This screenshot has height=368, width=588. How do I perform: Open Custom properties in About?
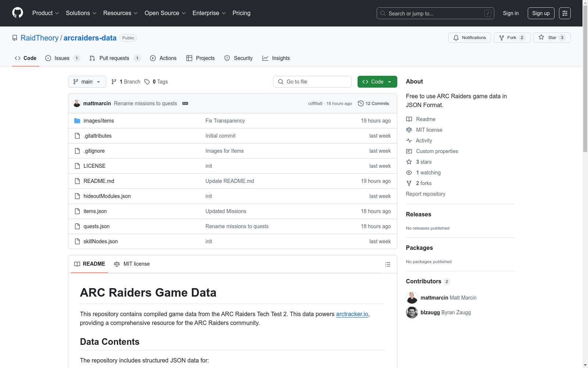click(437, 151)
